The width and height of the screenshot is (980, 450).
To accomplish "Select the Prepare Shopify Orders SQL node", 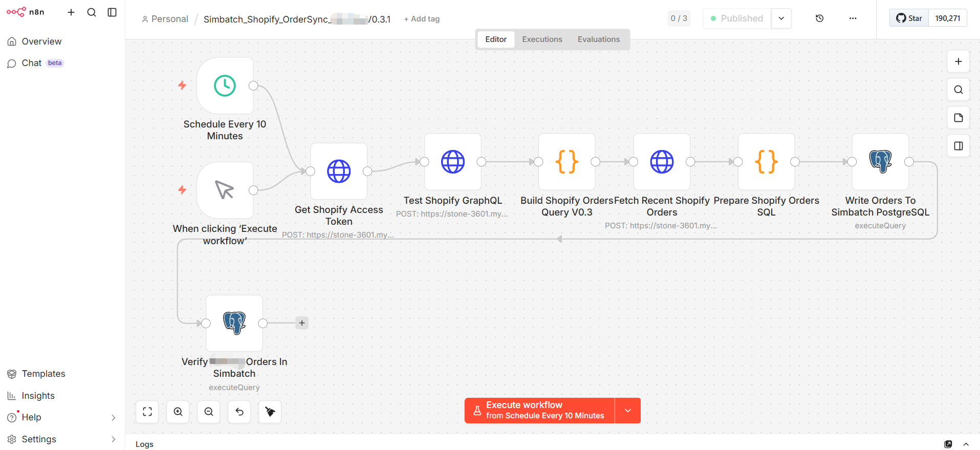I will click(x=767, y=162).
